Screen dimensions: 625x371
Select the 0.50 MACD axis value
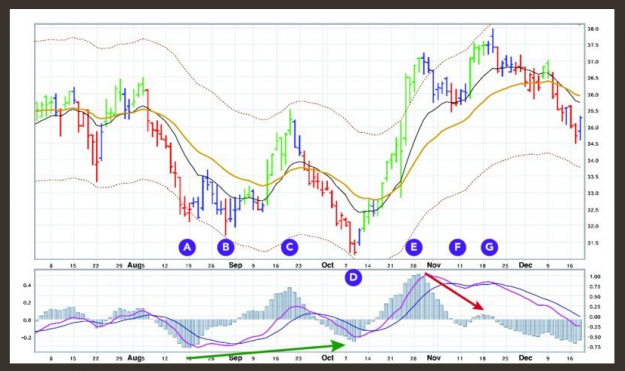click(595, 297)
